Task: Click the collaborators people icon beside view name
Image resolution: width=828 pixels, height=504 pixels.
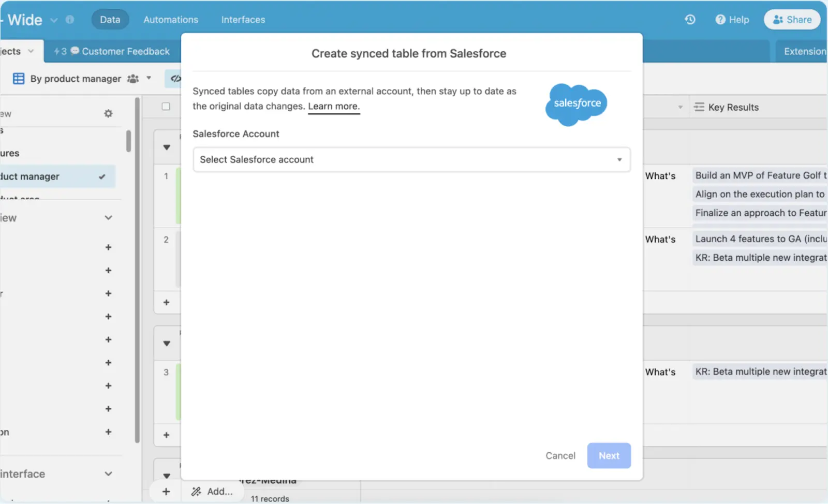Action: coord(133,79)
